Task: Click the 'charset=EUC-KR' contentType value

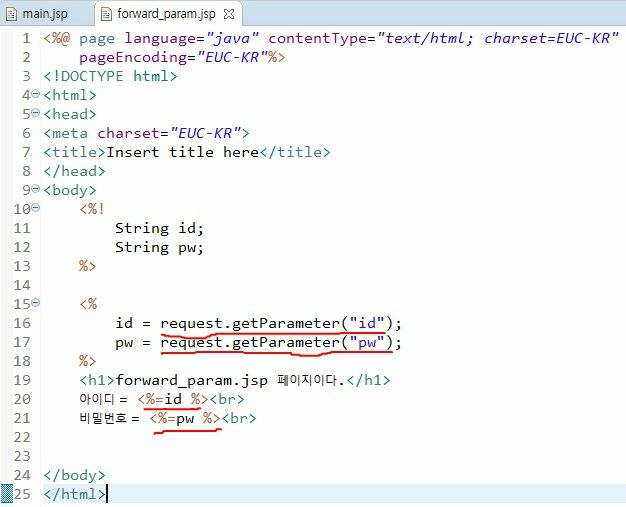Action: [547, 38]
